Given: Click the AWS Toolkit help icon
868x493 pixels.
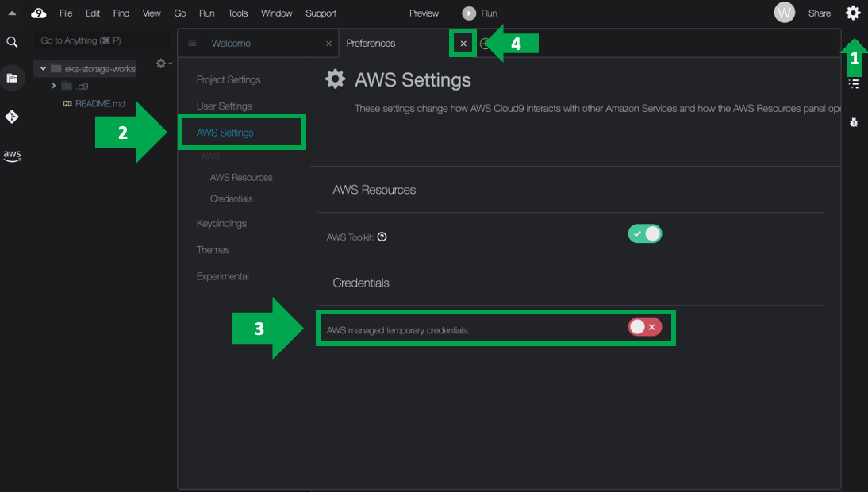Looking at the screenshot, I should click(382, 237).
